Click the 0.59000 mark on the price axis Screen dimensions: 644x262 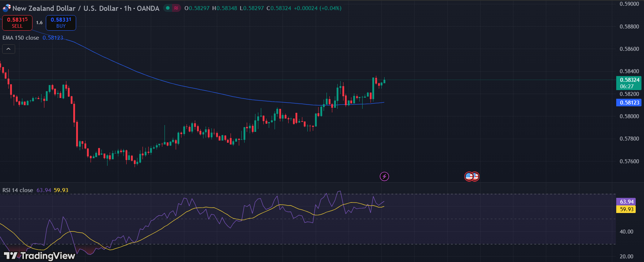coord(629,4)
